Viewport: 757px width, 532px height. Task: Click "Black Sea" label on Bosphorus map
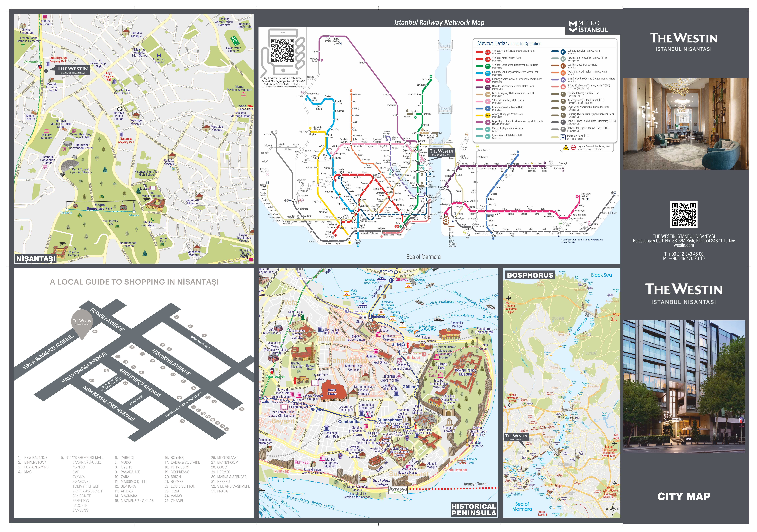point(601,275)
